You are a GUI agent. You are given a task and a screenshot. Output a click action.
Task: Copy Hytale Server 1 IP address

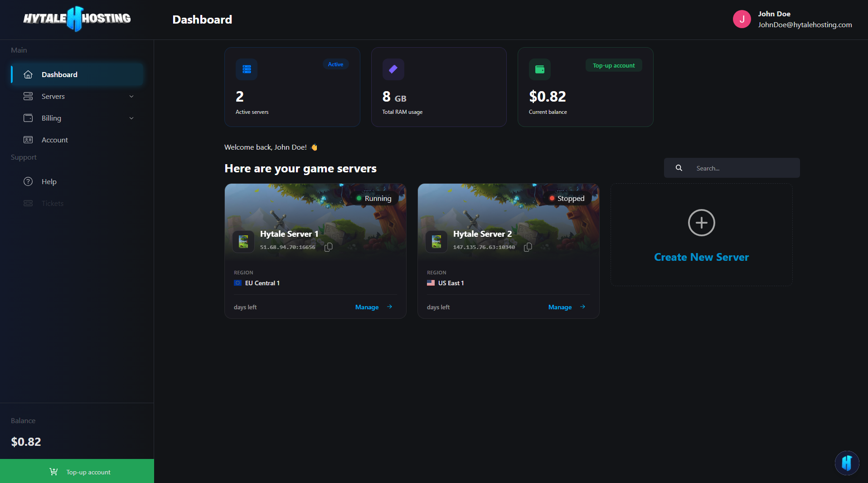click(329, 247)
